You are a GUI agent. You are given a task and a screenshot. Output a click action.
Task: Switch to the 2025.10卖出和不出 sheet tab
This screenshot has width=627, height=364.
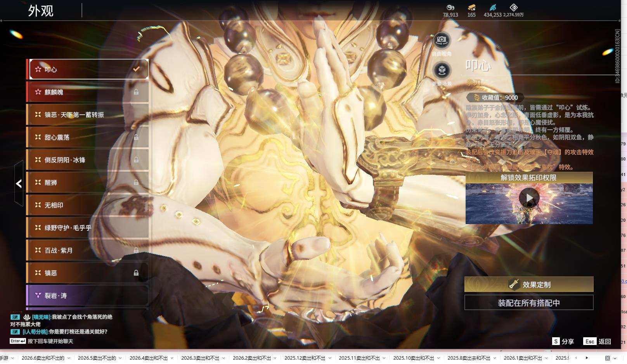coord(414,358)
